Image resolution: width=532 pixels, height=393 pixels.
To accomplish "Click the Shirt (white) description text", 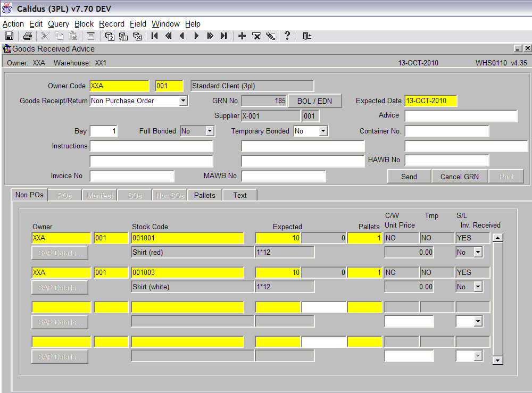I will coord(151,287).
